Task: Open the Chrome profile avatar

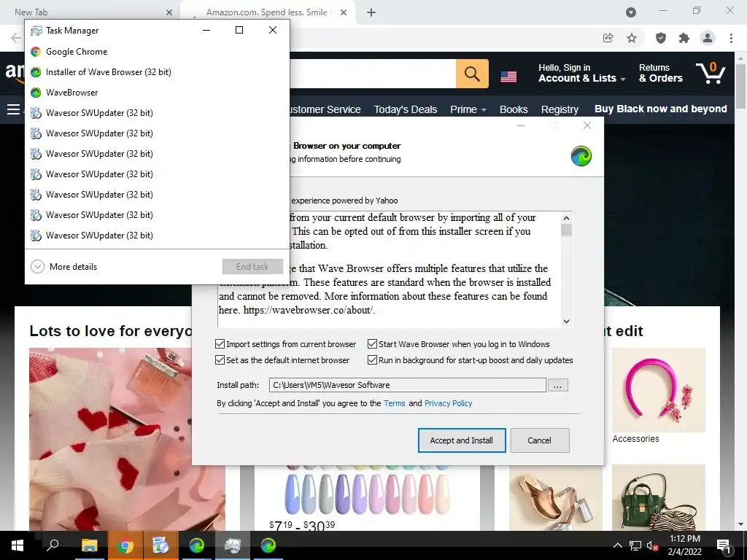Action: (x=708, y=38)
